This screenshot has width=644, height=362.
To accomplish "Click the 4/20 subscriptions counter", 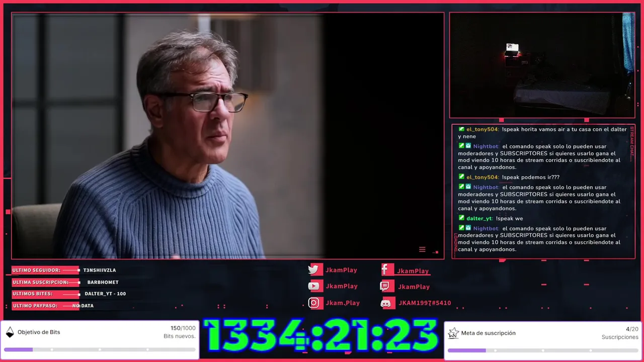I will [632, 329].
